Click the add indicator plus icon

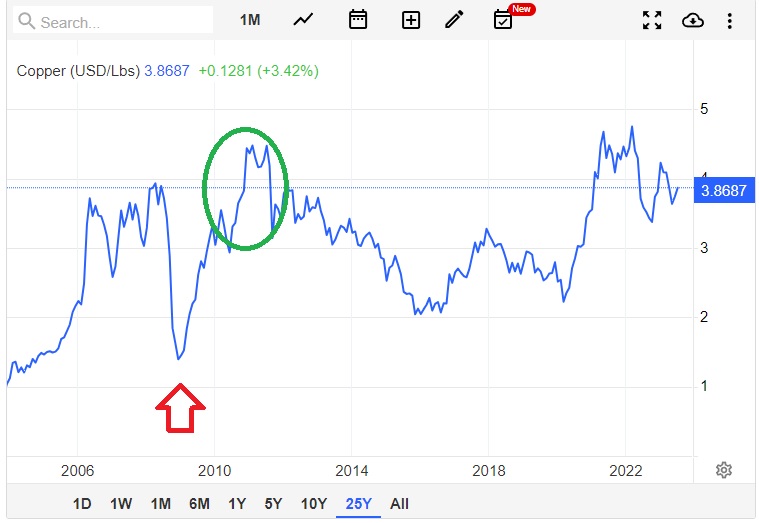(x=410, y=20)
